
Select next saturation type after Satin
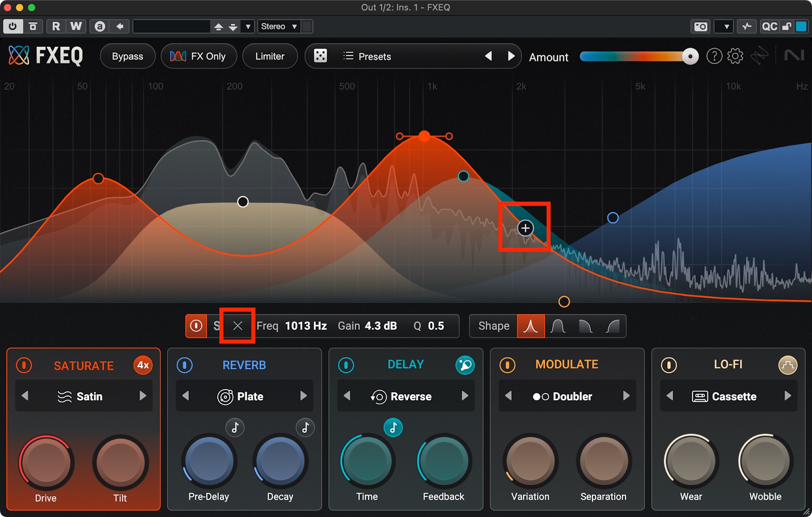(x=143, y=396)
